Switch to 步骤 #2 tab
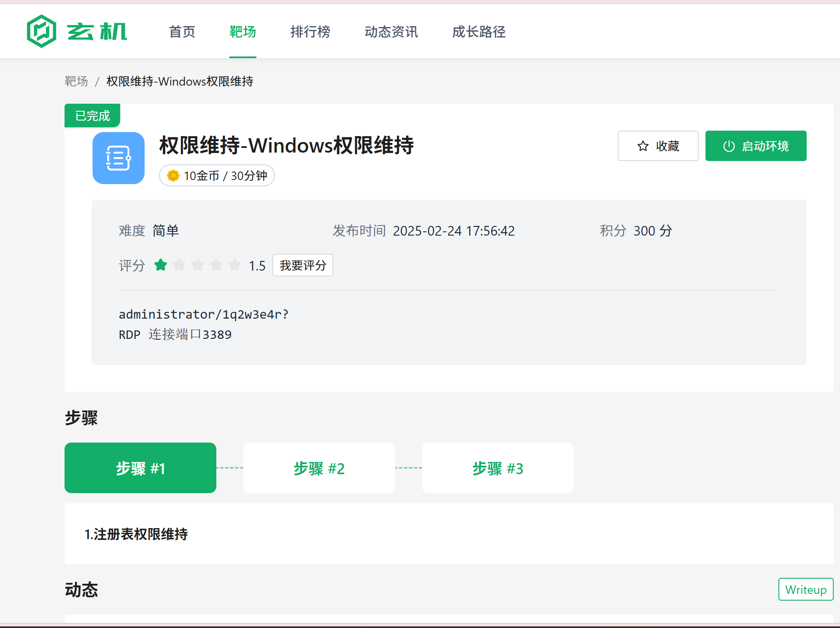This screenshot has width=840, height=628. [x=319, y=468]
